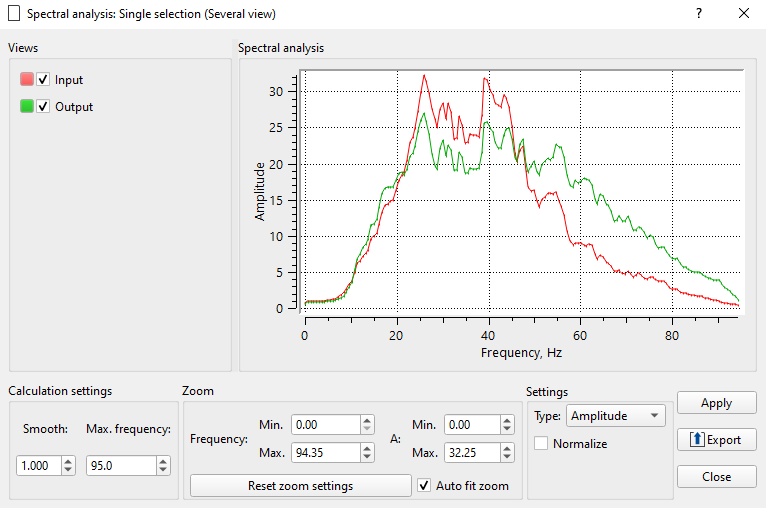Click inside the amplitude Min. input field
The width and height of the screenshot is (766, 508).
[470, 425]
